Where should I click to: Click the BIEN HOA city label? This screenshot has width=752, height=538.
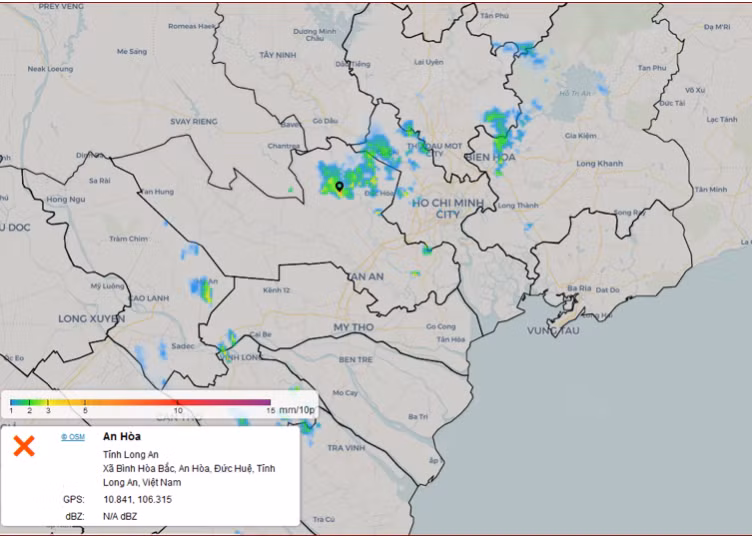tap(490, 157)
